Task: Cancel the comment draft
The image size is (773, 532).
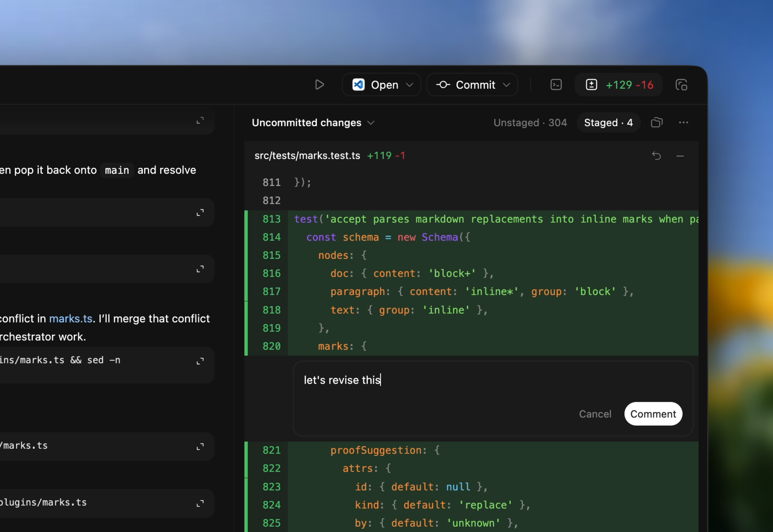Action: [x=595, y=414]
